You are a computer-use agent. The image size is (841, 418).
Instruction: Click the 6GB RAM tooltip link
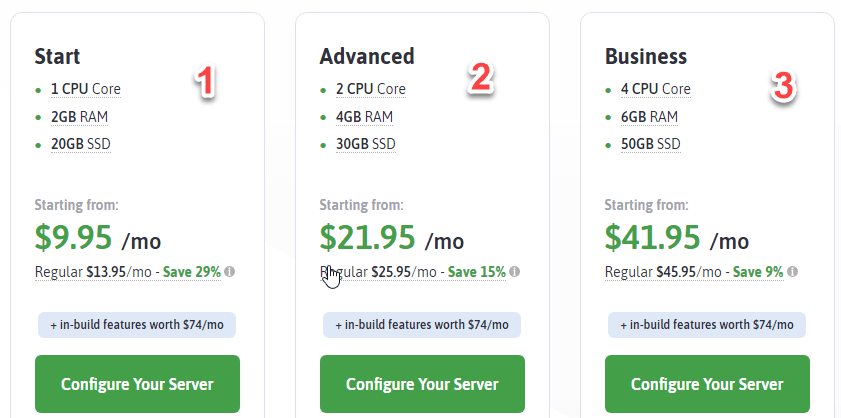click(649, 117)
